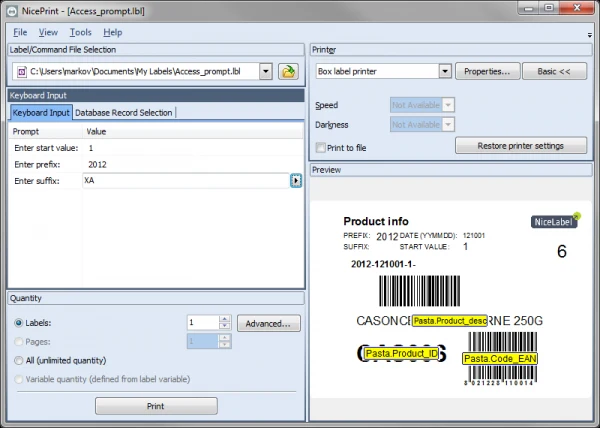Viewport: 600px width, 428px height.
Task: Click the Basic << button
Action: pyautogui.click(x=554, y=72)
